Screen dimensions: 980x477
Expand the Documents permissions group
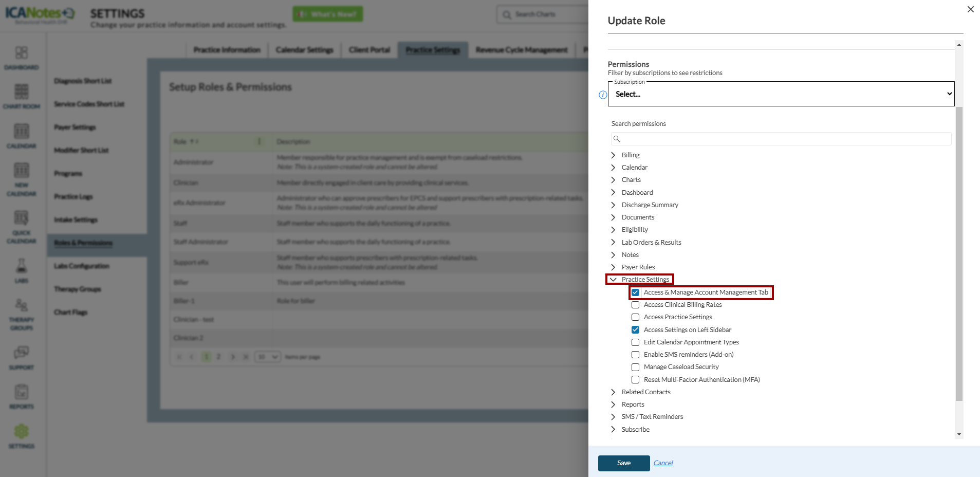click(x=613, y=217)
